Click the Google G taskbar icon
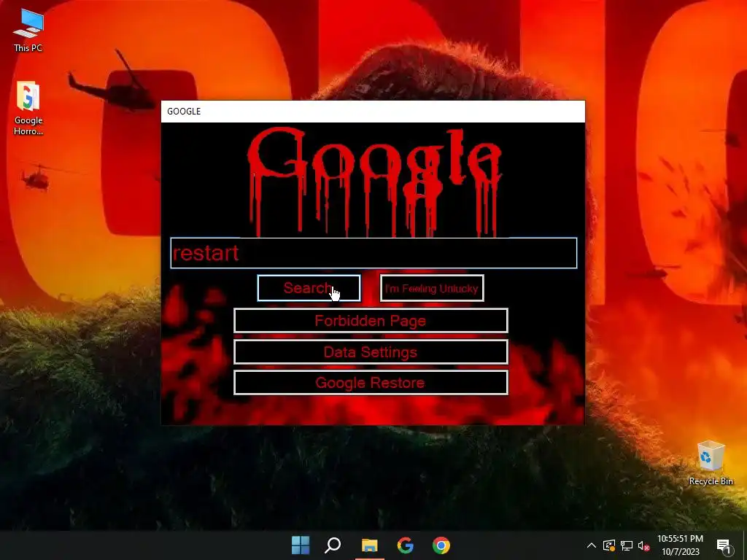The height and width of the screenshot is (560, 747). coord(406,545)
